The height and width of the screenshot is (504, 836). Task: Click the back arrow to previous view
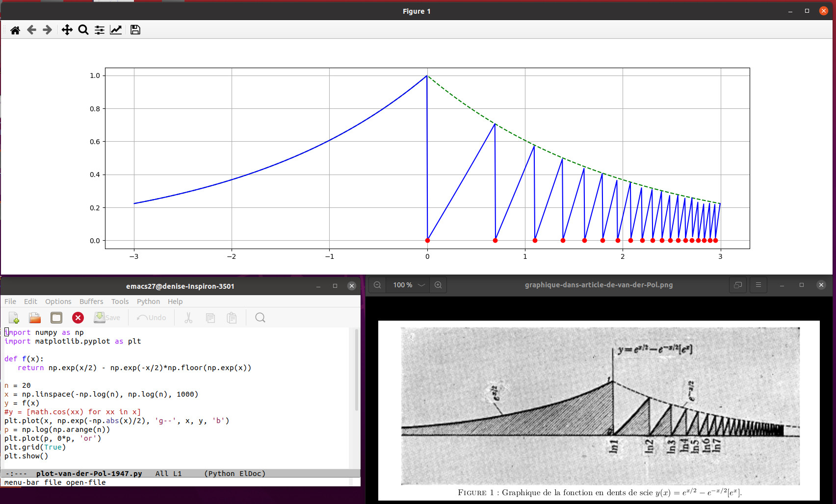[31, 30]
